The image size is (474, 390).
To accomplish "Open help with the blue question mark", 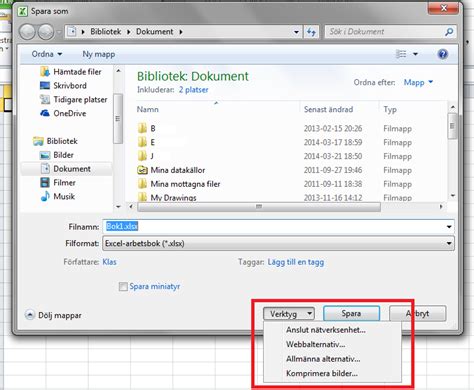I will tap(443, 54).
